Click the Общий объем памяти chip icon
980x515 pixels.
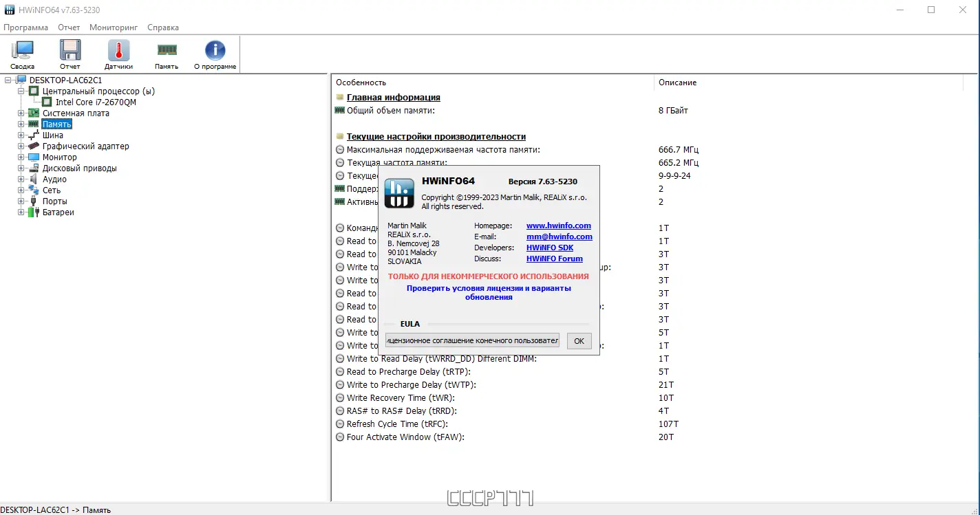coord(339,110)
